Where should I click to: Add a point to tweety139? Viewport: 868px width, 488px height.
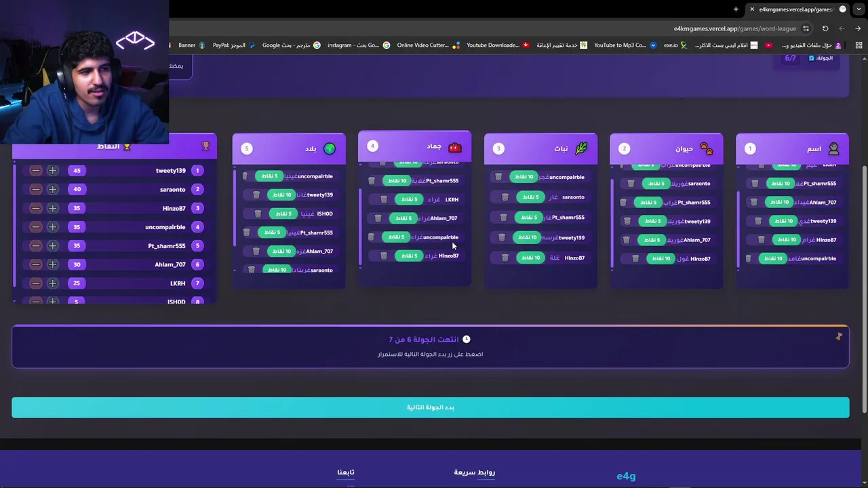click(x=52, y=171)
